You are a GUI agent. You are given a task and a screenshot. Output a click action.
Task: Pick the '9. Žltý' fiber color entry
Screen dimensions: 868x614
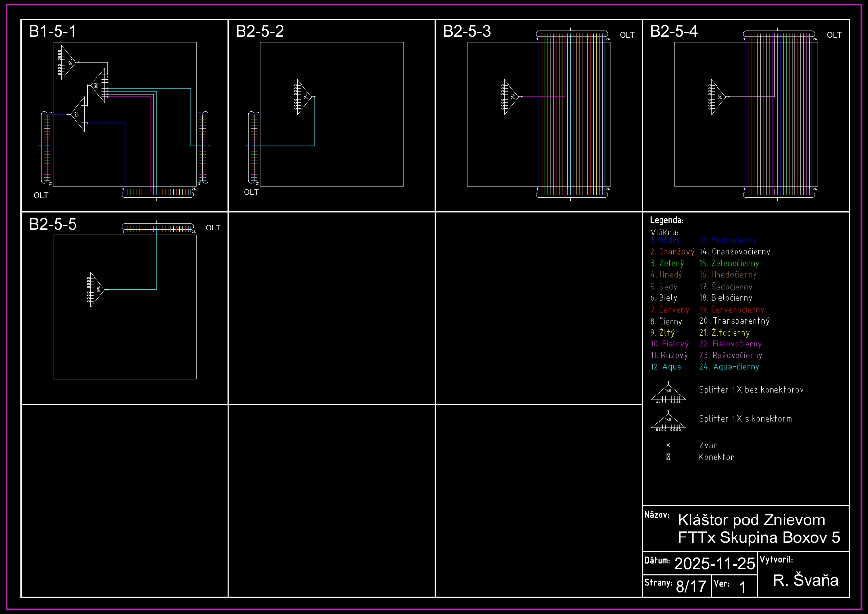click(x=662, y=333)
